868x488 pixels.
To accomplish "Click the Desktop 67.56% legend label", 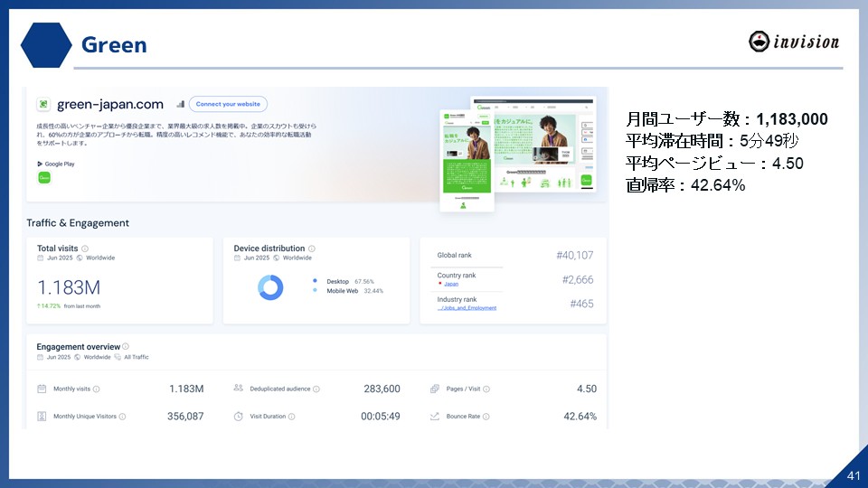I will pyautogui.click(x=350, y=282).
